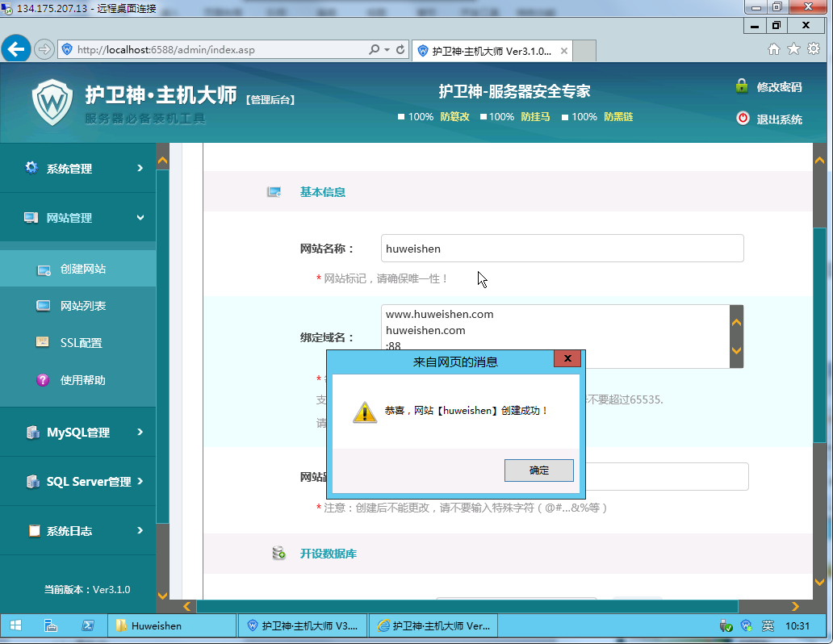Open the Huweishen folder taskbar item
This screenshot has width=833, height=644.
[x=172, y=626]
